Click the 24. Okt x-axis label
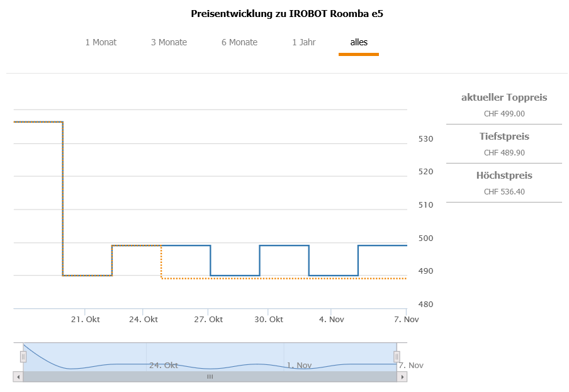This screenshot has width=569, height=392. pyautogui.click(x=144, y=320)
